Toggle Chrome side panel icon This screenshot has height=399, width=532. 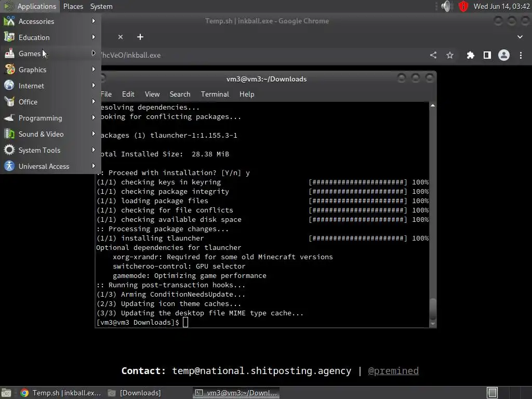487,55
